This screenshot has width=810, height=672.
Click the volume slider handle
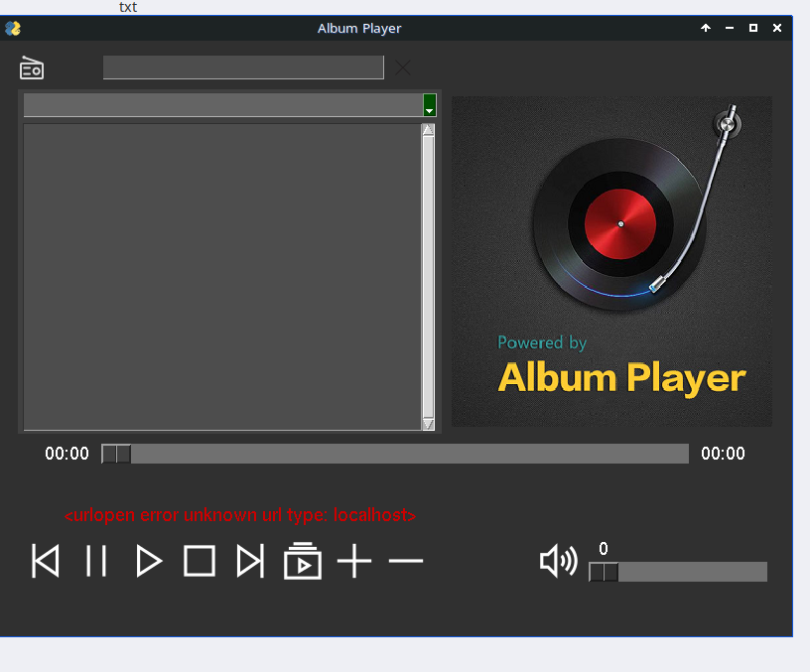point(604,572)
